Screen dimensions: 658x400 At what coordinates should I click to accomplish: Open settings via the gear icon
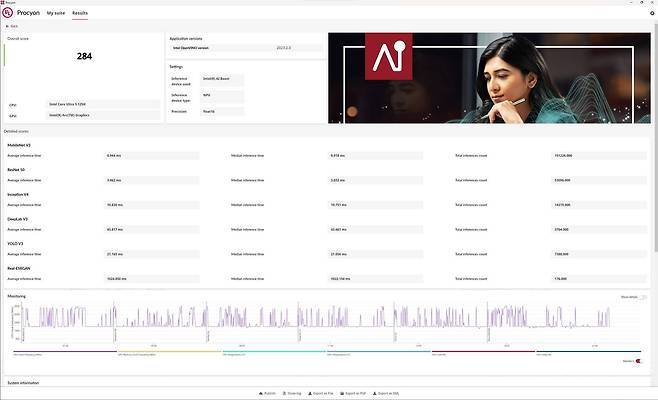coord(652,13)
